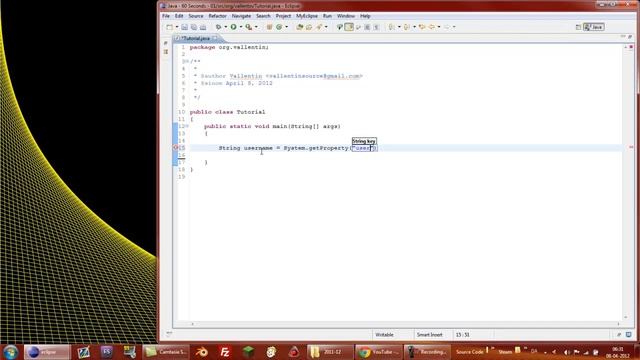This screenshot has width=640, height=360.
Task: Open the New Java Class dropdown arrow
Action: [287, 27]
